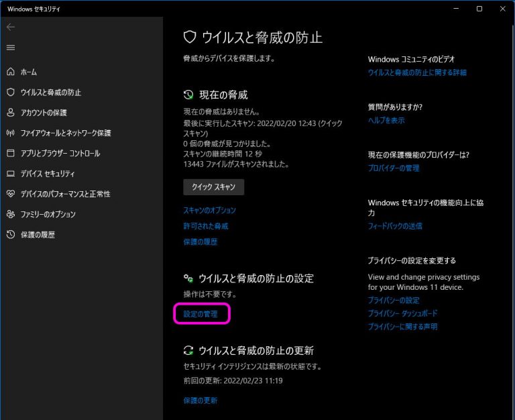Click the 現在の脅威 heading text
515x420 pixels.
(x=223, y=95)
